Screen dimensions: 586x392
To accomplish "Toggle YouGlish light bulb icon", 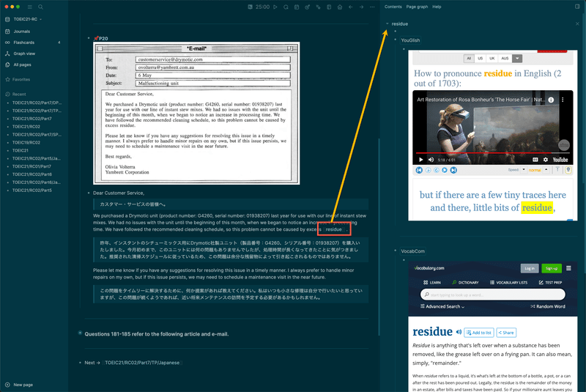I will pyautogui.click(x=568, y=170).
